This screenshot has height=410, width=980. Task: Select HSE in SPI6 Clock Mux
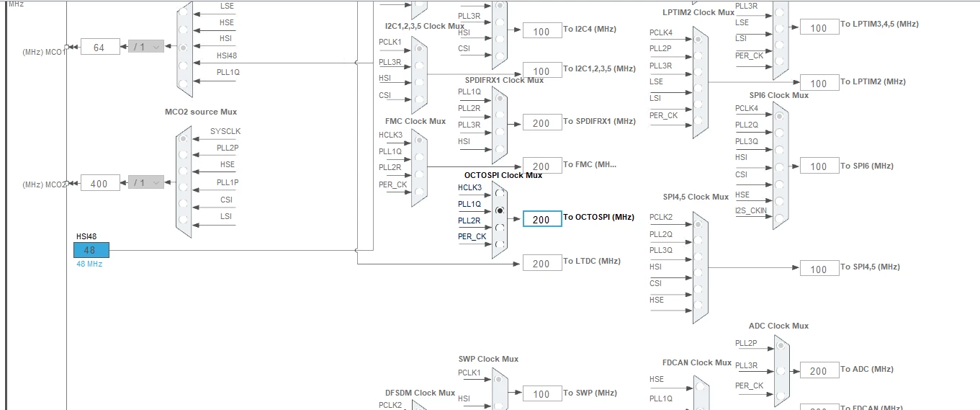(x=778, y=202)
